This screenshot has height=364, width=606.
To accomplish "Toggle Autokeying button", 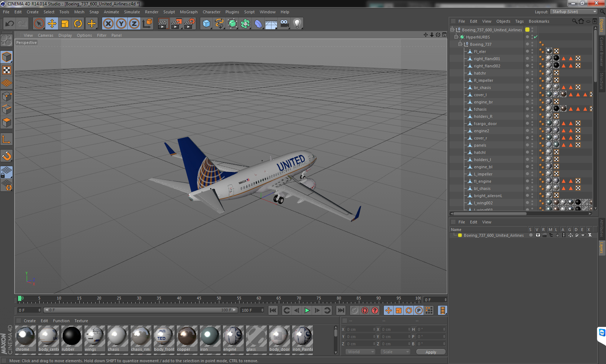I will click(365, 310).
